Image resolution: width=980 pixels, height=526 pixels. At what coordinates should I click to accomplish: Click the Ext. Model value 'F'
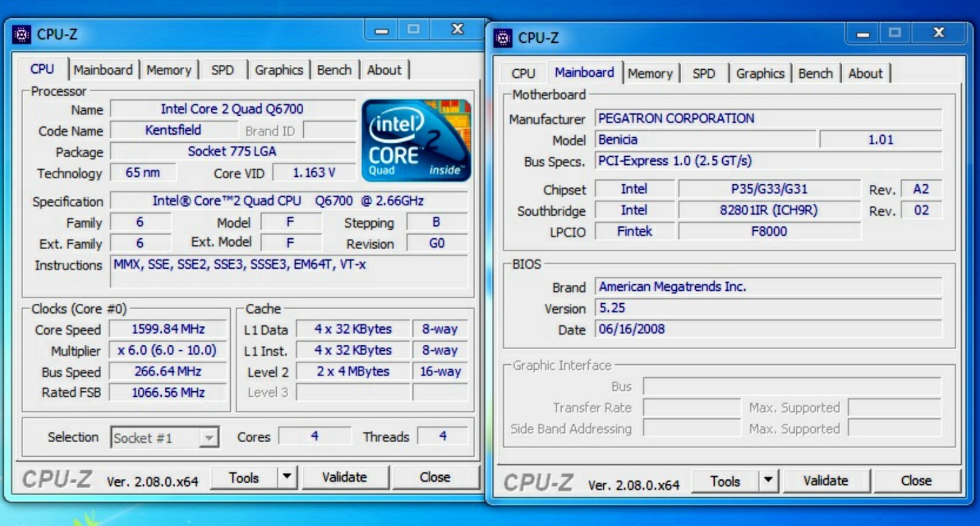click(290, 243)
